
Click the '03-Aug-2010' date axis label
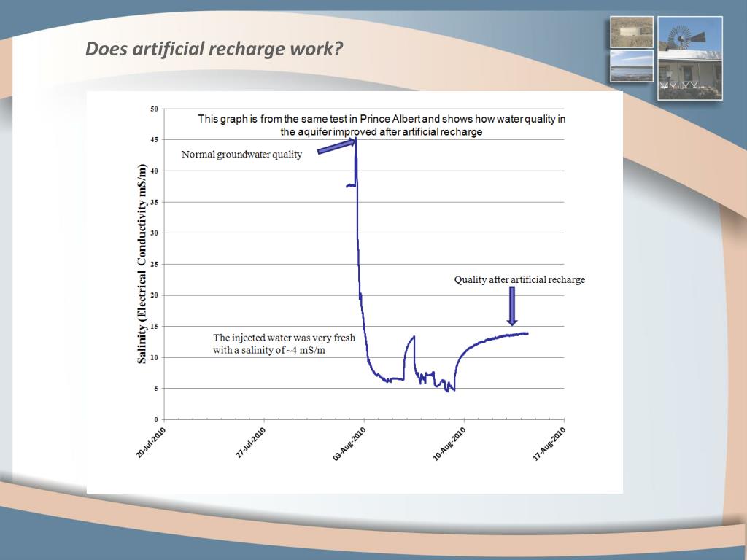[349, 444]
